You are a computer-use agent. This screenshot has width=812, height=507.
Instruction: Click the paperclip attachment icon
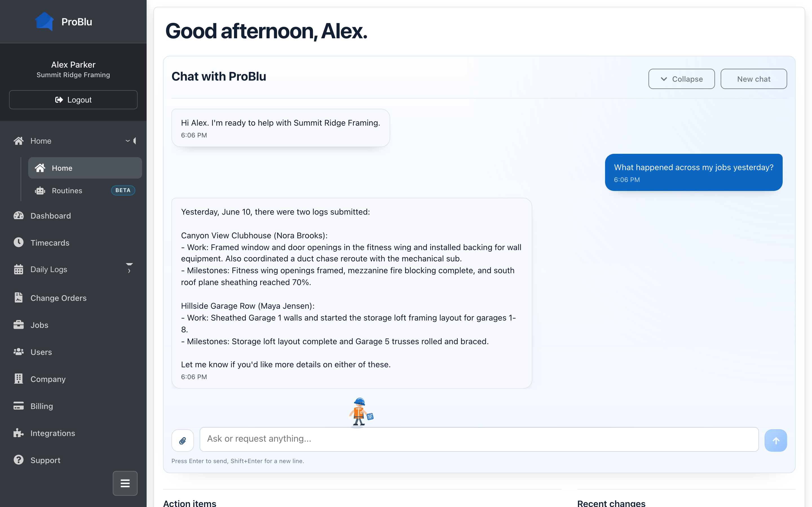pos(182,441)
